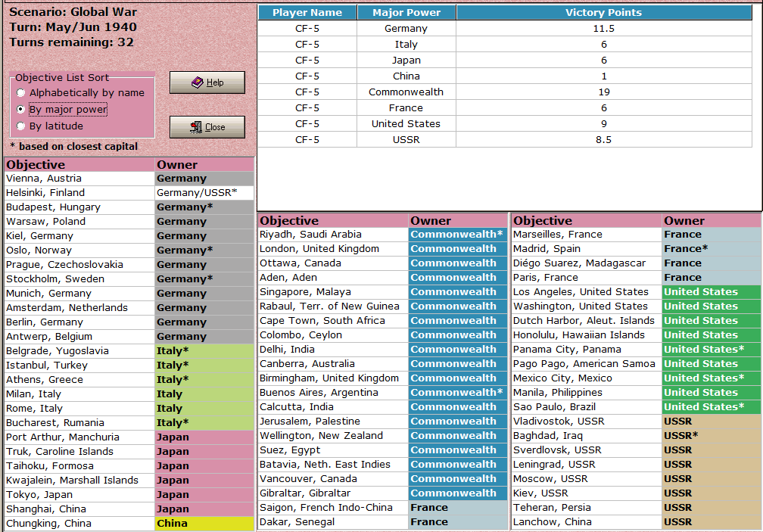Image resolution: width=763 pixels, height=532 pixels.
Task: Select Alphabetically by name sort option
Action: pyautogui.click(x=81, y=93)
